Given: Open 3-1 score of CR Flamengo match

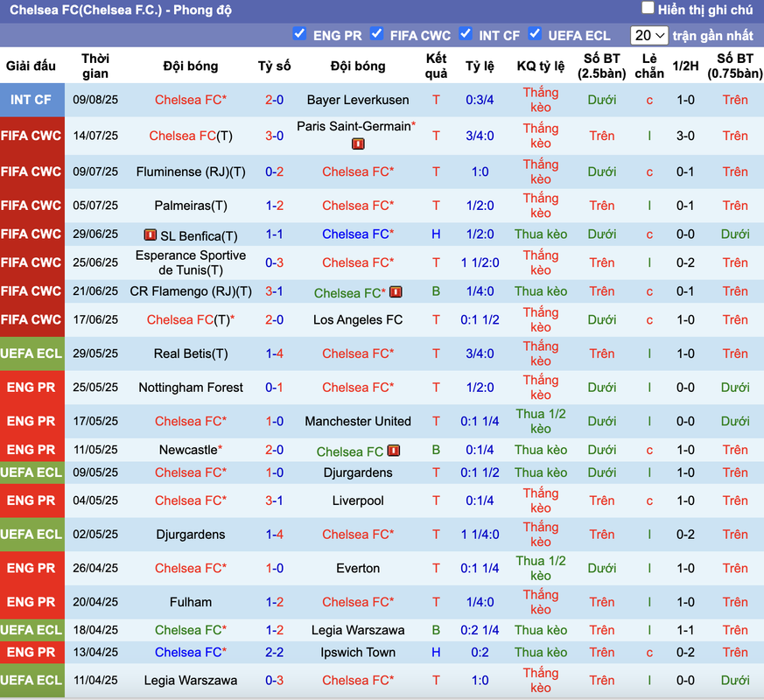Looking at the screenshot, I should [274, 291].
